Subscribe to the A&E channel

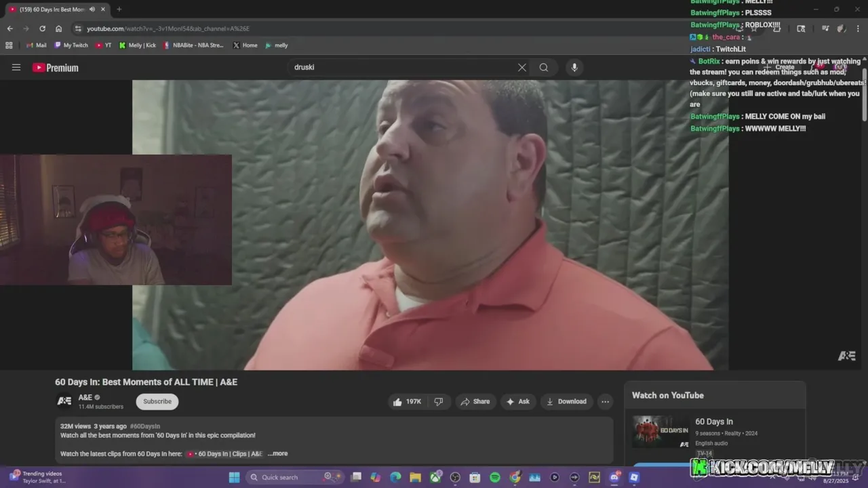(x=157, y=401)
